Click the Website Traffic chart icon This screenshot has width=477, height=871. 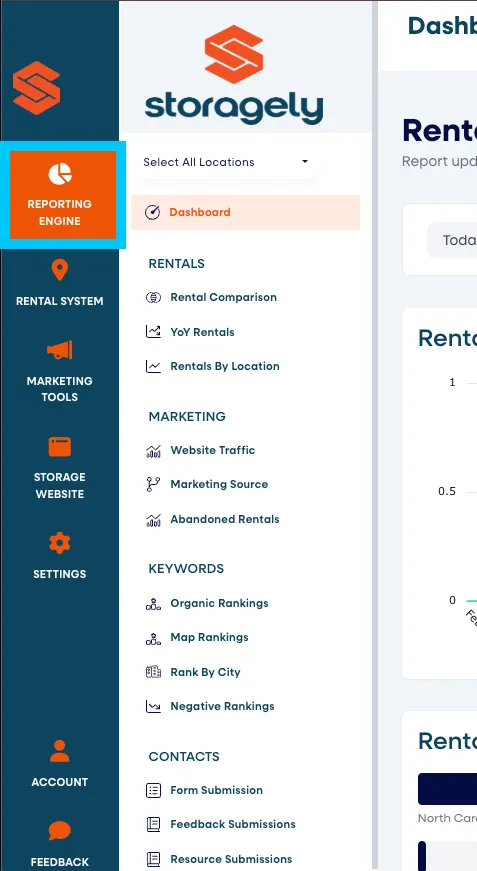click(153, 450)
